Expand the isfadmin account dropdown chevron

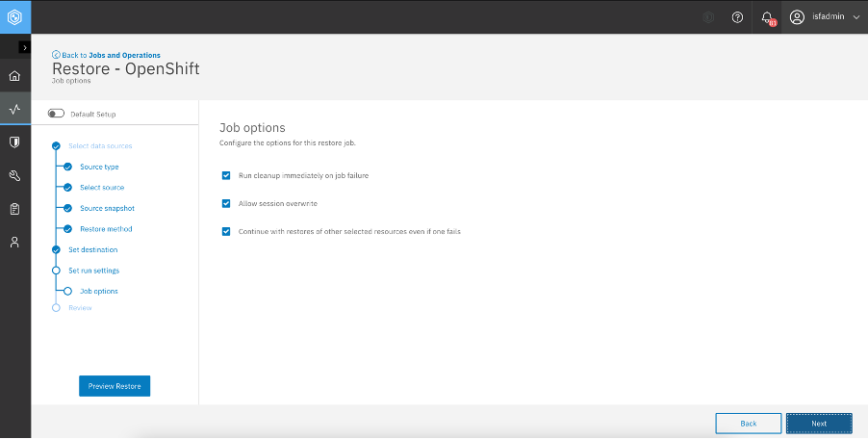click(x=856, y=17)
